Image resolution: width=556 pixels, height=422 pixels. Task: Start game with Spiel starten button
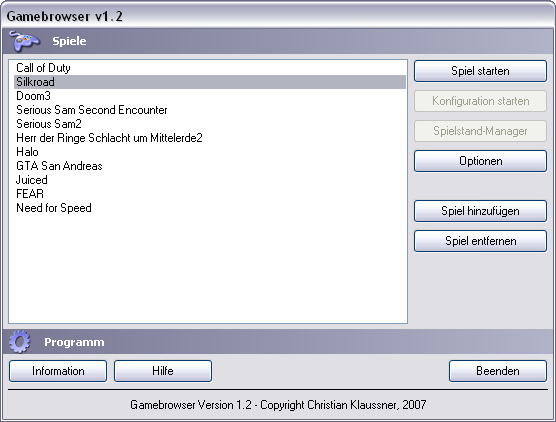tap(480, 71)
